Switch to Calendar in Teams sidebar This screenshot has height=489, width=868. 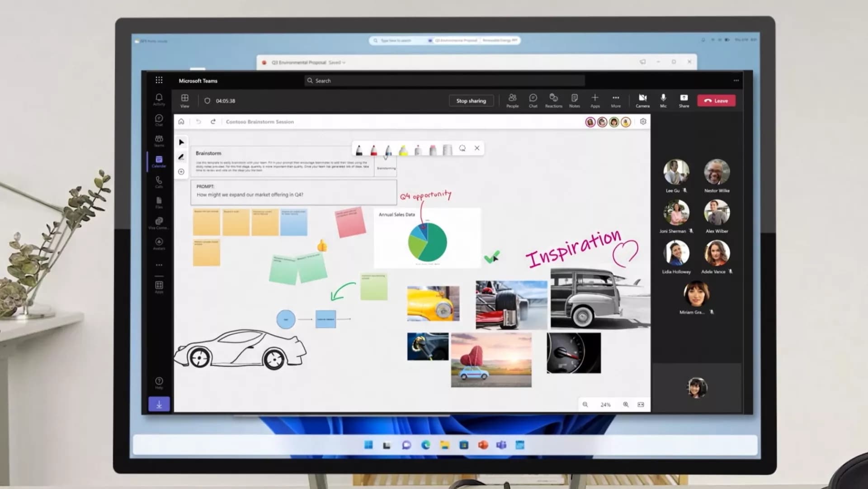coord(159,160)
